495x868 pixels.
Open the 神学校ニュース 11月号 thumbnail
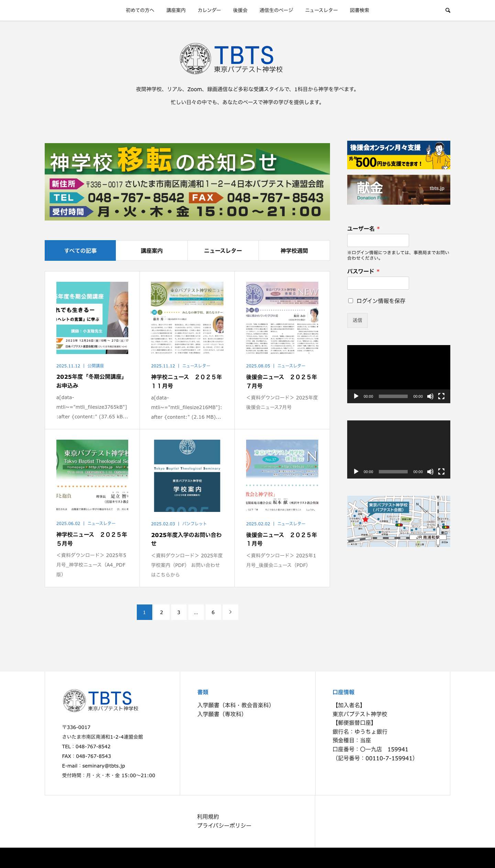tap(187, 318)
